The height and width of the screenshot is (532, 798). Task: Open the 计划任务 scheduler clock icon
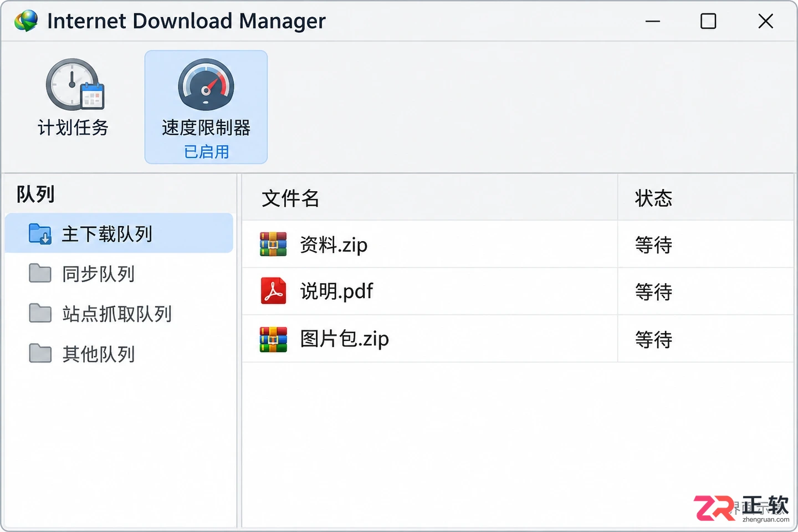(75, 84)
